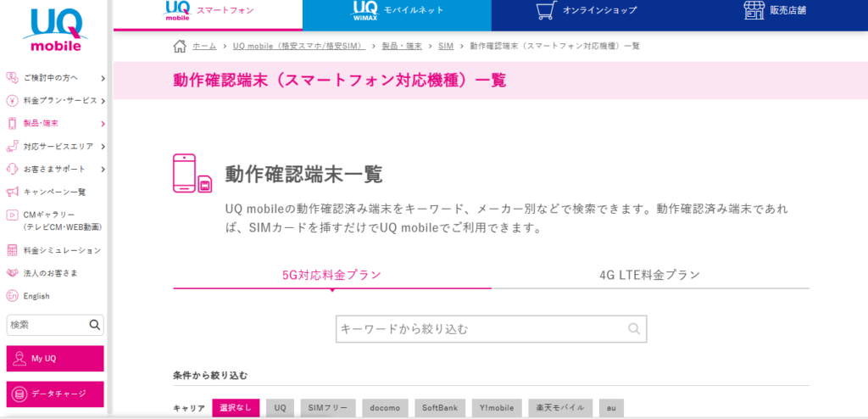Open the English sidebar link
Screen dimensions: 868x419
click(x=36, y=296)
